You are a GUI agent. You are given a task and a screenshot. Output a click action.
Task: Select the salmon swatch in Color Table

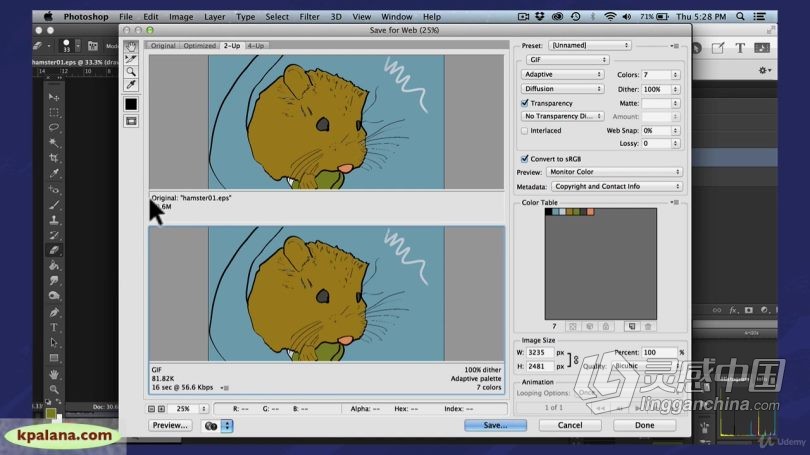tap(590, 212)
